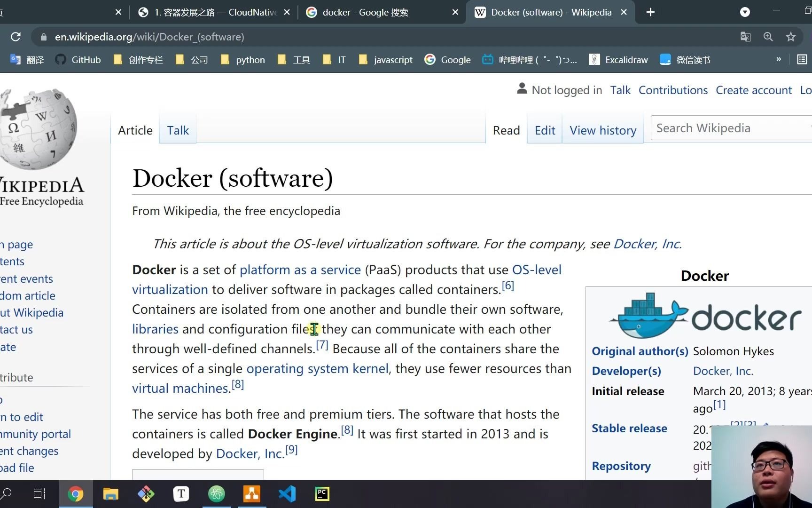
Task: Reload the Wikipedia page
Action: tap(16, 37)
